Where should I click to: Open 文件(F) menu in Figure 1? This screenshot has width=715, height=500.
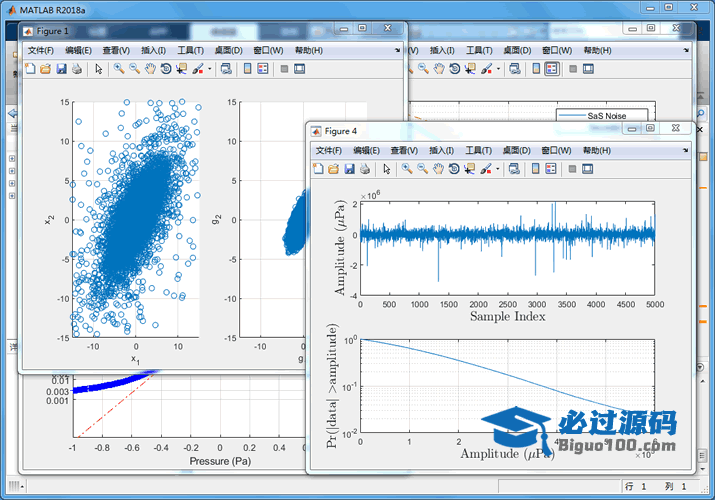coord(41,50)
